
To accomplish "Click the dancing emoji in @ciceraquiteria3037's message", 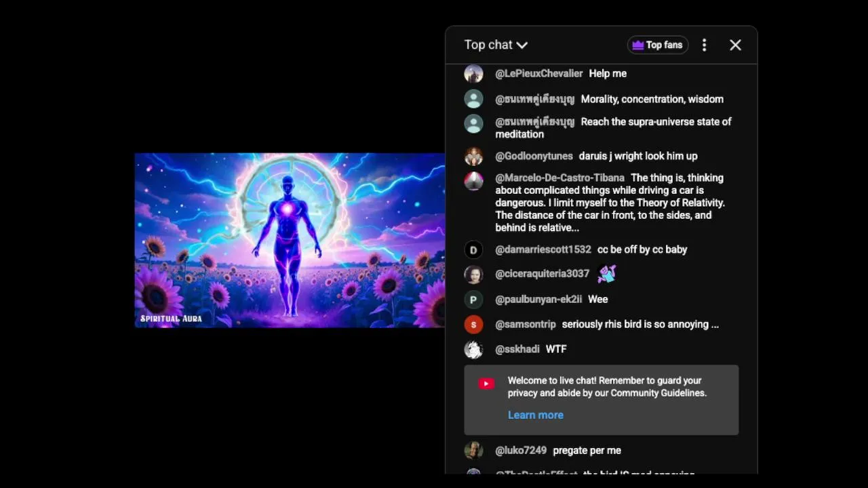I will (x=606, y=274).
